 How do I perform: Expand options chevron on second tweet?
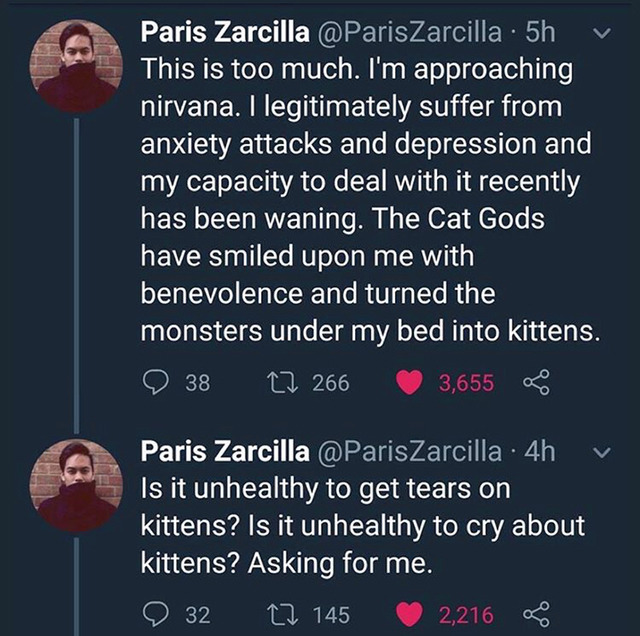[x=602, y=451]
